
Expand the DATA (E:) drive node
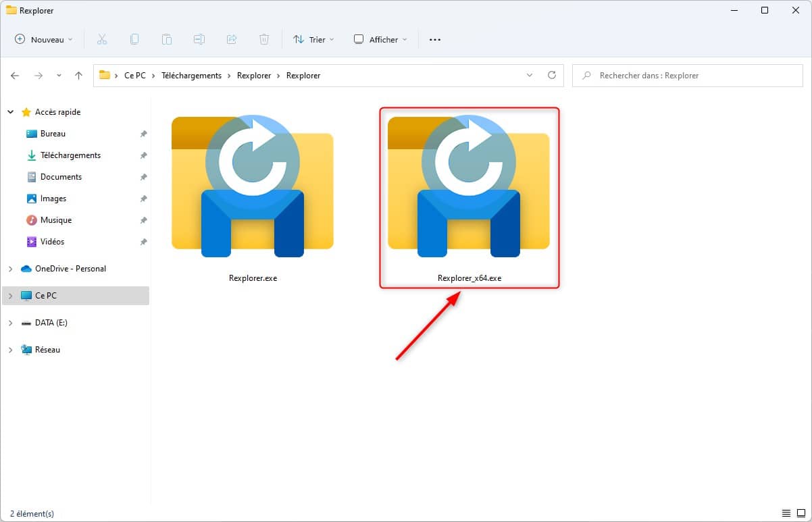(10, 323)
